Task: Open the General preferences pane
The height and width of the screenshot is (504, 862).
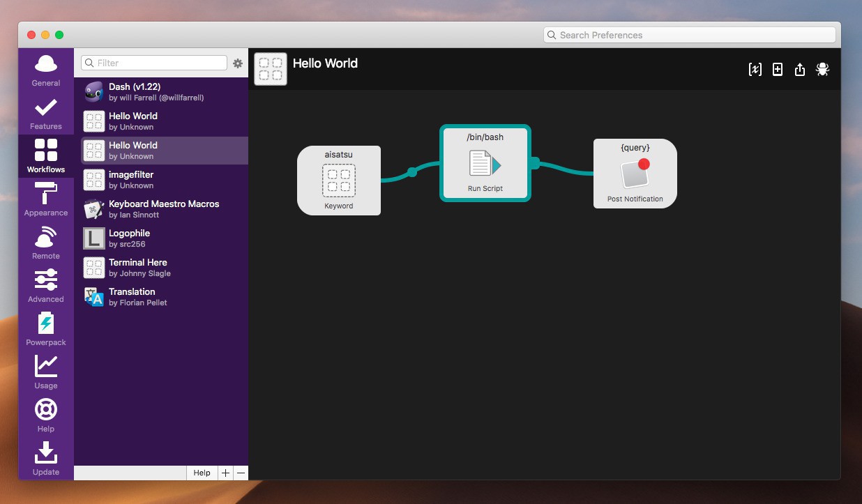Action: (46, 70)
